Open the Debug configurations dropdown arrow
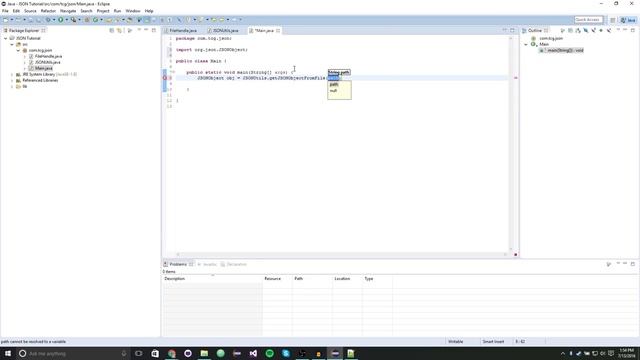Screen dimensions: 640x360 click(54, 20)
